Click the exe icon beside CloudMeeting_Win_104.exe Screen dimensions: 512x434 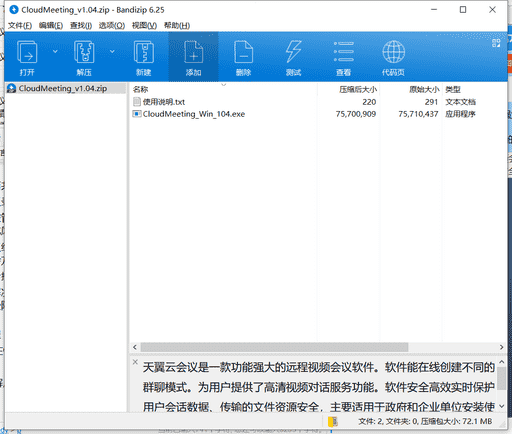pos(137,114)
